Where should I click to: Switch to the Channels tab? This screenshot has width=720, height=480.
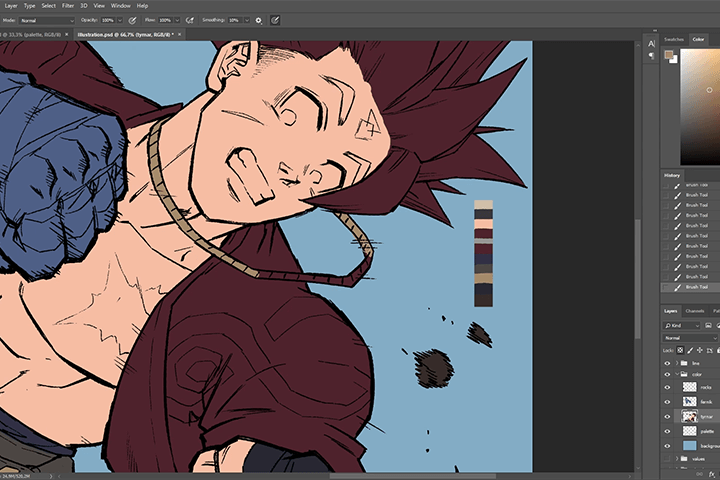click(x=695, y=311)
